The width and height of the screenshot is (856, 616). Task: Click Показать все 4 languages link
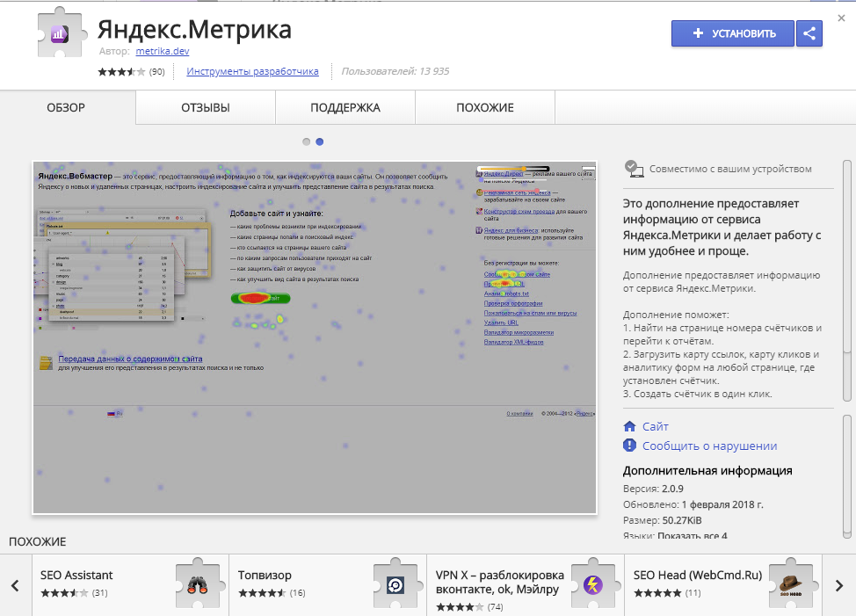pos(693,536)
